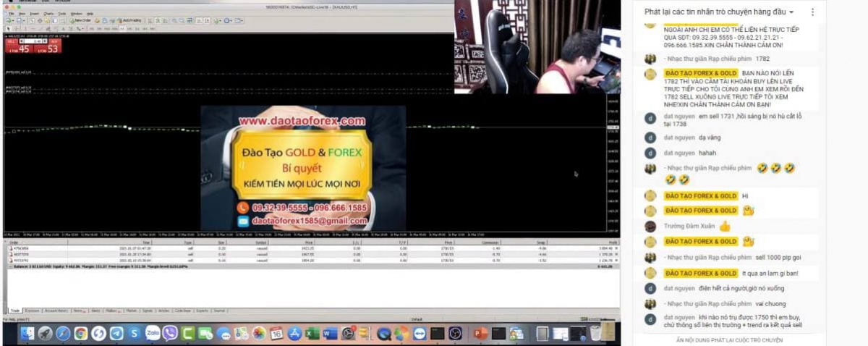
Task: Open the File menu in MetaTrader
Action: click(11, 14)
